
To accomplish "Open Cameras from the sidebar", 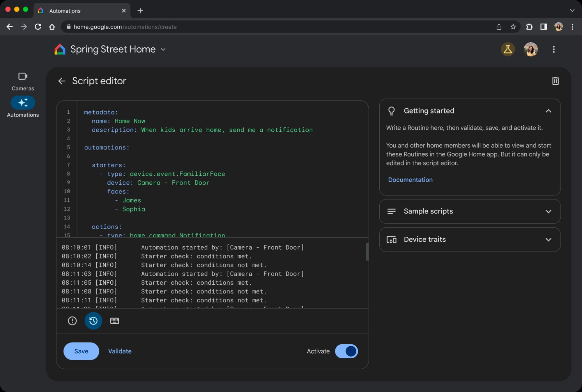I will [x=23, y=81].
